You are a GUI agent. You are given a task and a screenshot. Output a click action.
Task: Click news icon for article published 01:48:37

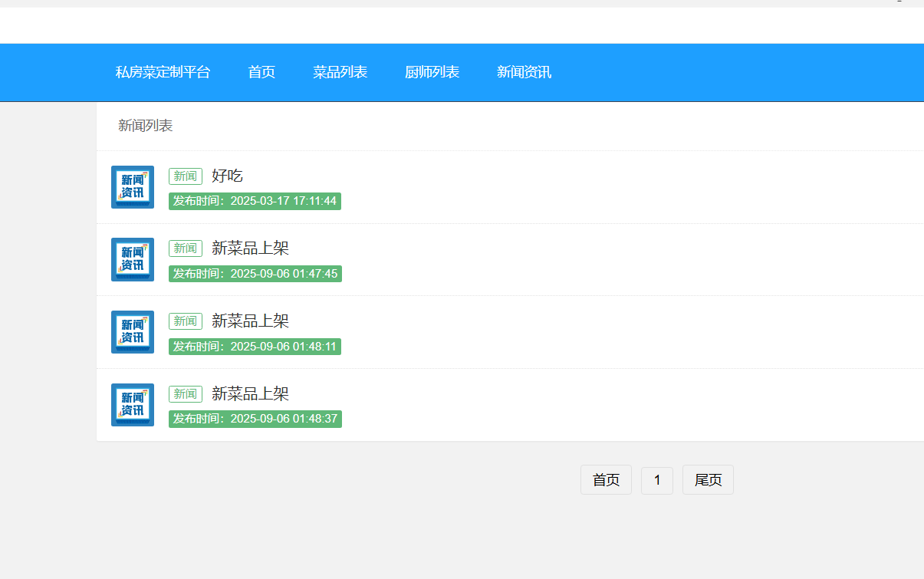tap(133, 405)
